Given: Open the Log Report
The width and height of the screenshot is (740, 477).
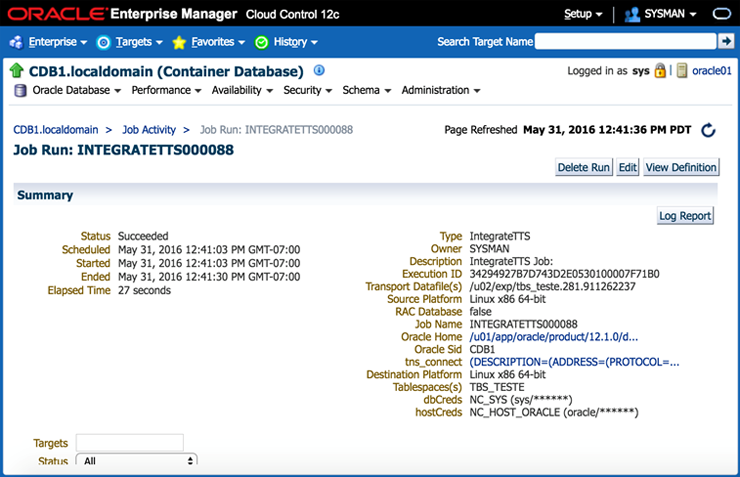Looking at the screenshot, I should click(x=685, y=216).
